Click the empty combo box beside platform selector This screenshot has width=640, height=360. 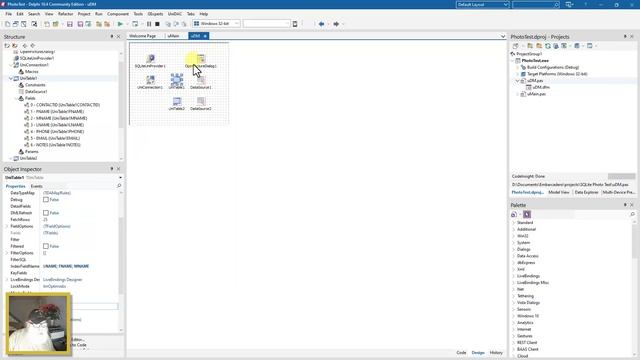point(266,24)
